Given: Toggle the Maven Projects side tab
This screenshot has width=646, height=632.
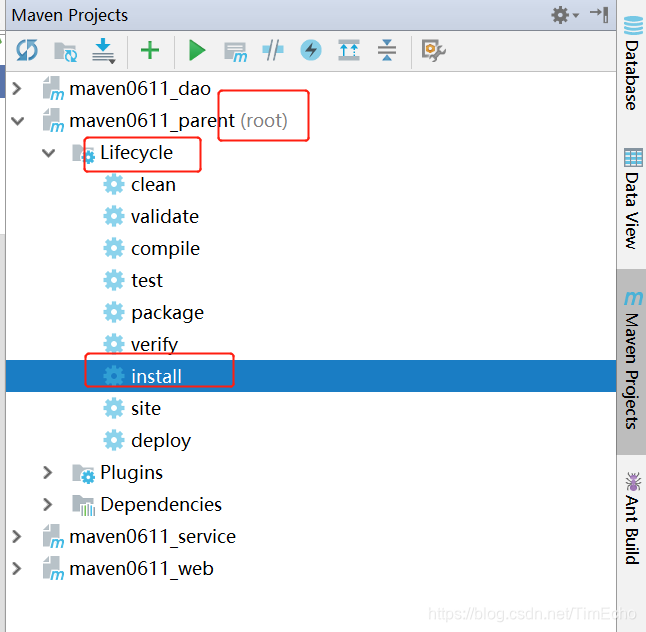Looking at the screenshot, I should [x=632, y=361].
